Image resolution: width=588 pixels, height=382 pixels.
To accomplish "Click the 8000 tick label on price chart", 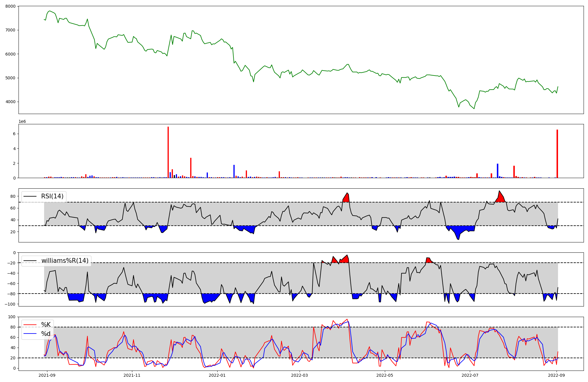I will [10, 6].
